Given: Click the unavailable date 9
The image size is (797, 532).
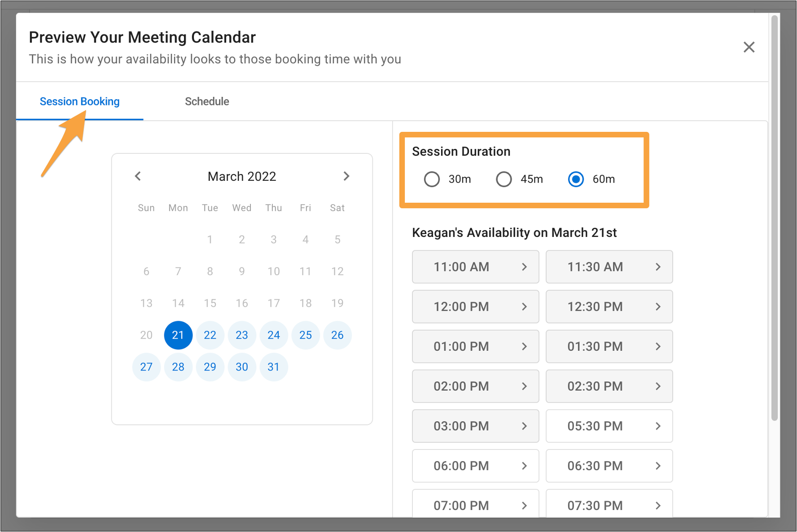Looking at the screenshot, I should 242,271.
